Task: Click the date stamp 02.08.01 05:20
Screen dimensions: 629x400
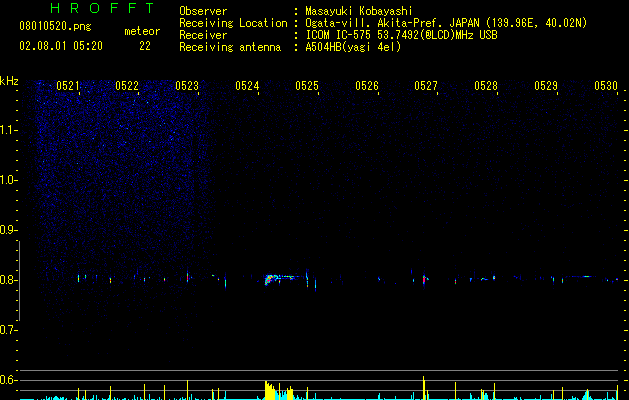Action: 61,46
